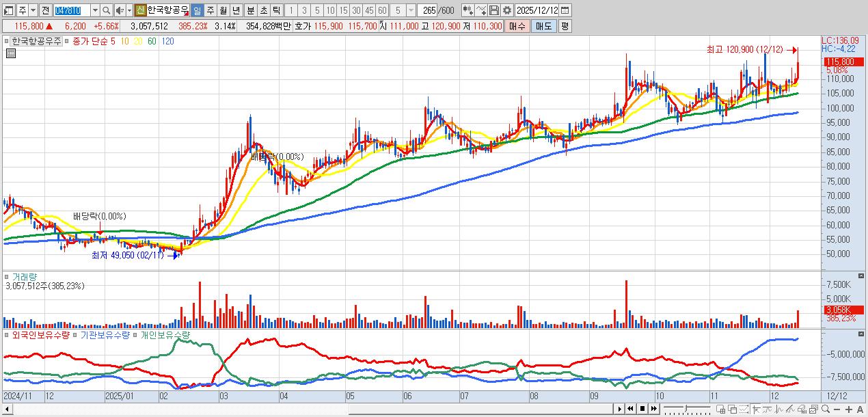The height and width of the screenshot is (417, 868).
Task: Click the save chart floppy icon
Action: click(494, 10)
